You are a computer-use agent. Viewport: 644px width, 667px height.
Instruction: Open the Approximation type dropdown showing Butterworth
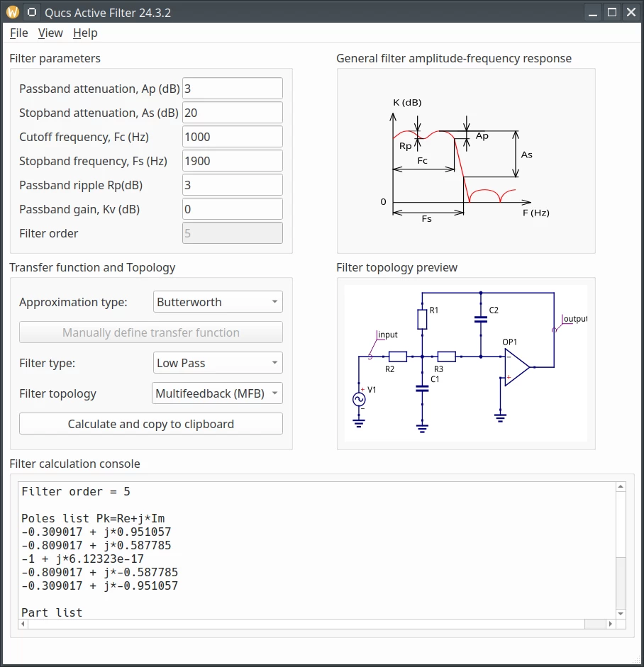(217, 301)
